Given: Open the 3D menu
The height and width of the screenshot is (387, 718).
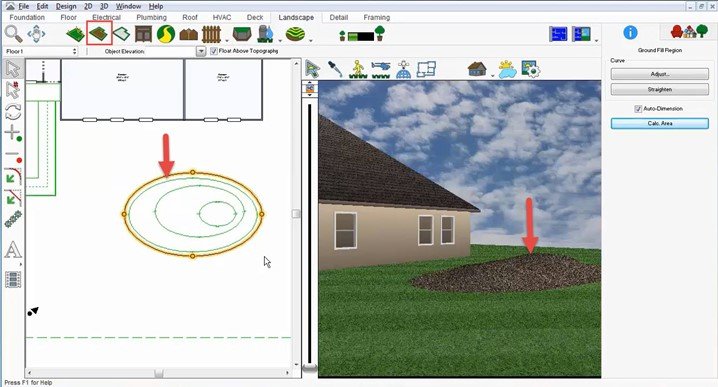Looking at the screenshot, I should click(104, 6).
